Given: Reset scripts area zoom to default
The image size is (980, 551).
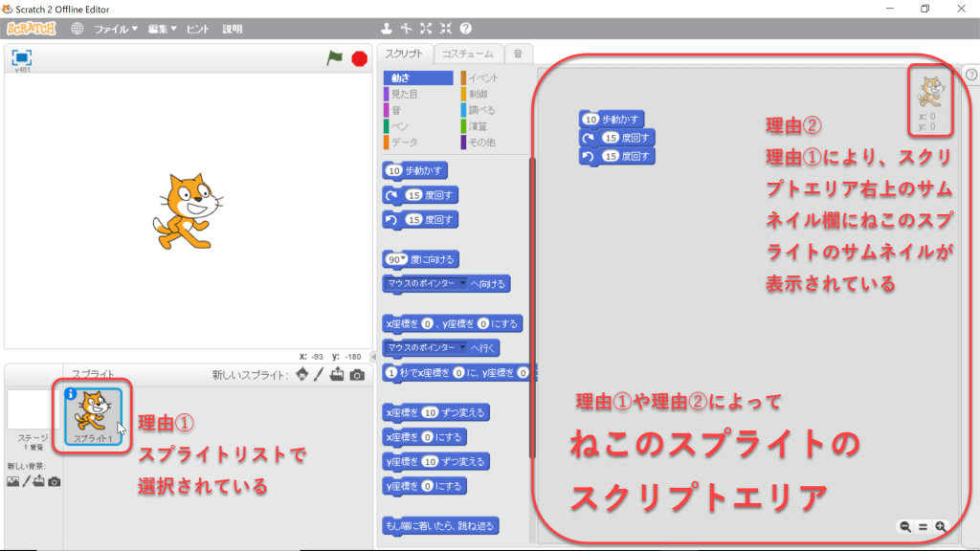Looking at the screenshot, I should click(x=924, y=527).
